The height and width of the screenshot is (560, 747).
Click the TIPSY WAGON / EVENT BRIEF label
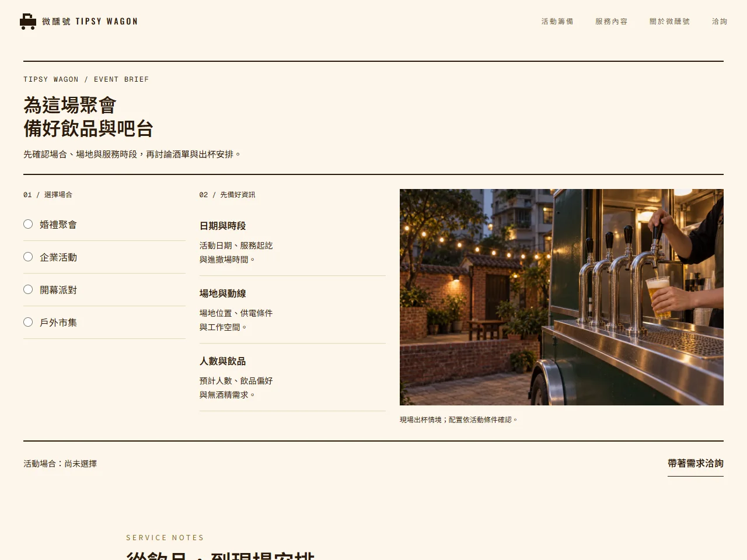point(86,79)
